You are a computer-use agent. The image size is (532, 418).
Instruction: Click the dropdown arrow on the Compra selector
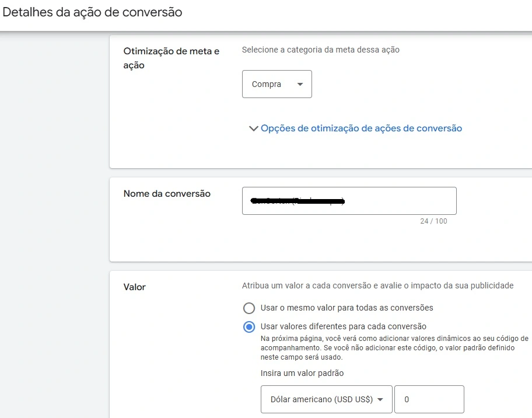[300, 84]
